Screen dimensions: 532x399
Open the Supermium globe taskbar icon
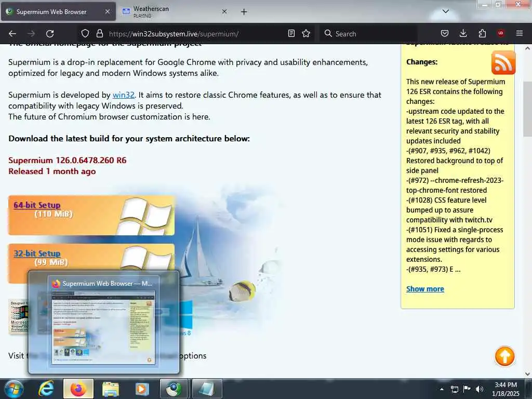coord(174,389)
